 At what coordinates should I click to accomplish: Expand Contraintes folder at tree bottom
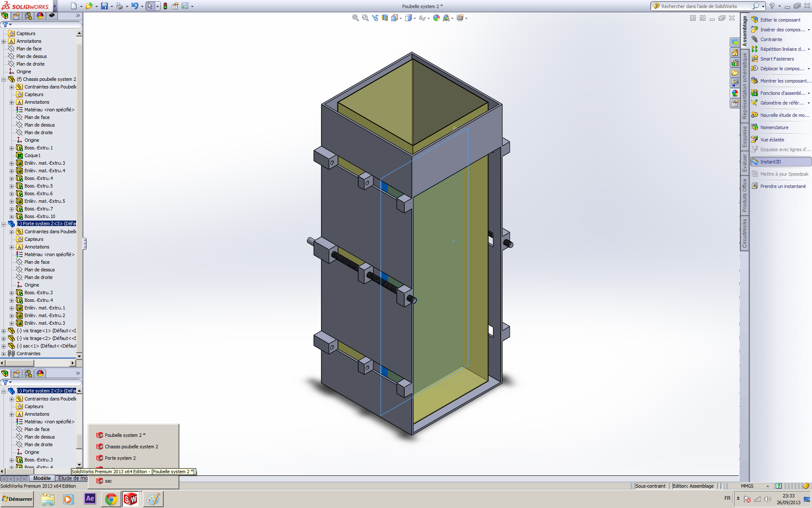[4, 354]
